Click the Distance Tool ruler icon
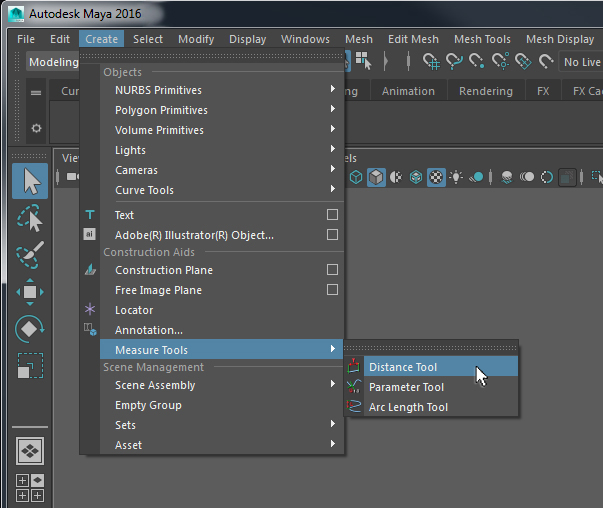The image size is (603, 508). [353, 366]
